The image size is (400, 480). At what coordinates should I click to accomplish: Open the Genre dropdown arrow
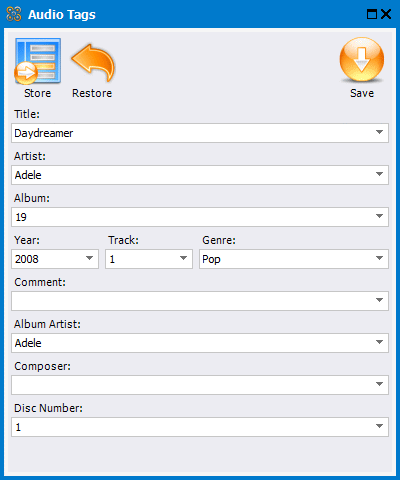[x=379, y=258]
